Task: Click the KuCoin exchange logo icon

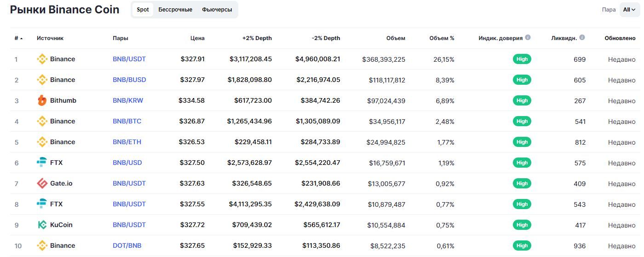Action: pyautogui.click(x=42, y=225)
